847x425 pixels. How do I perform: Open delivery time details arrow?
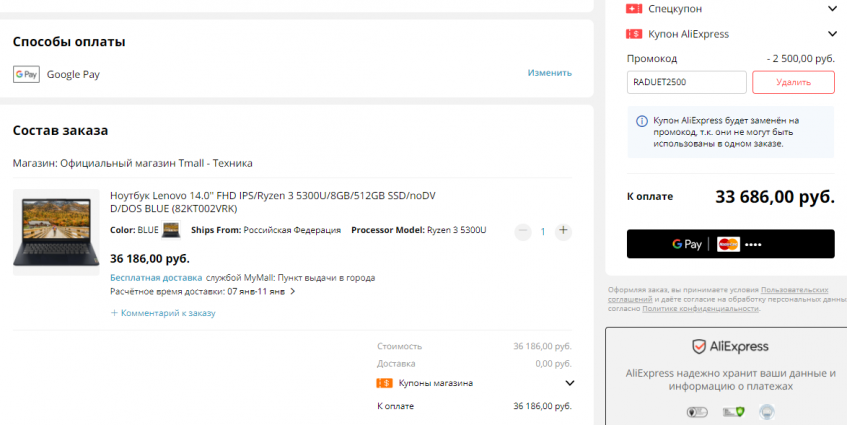pos(293,292)
